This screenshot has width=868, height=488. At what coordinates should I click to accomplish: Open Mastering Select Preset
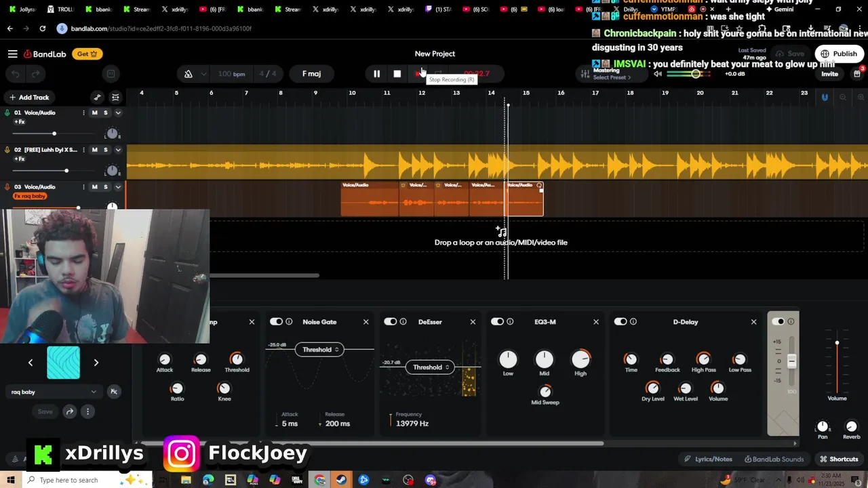click(610, 77)
